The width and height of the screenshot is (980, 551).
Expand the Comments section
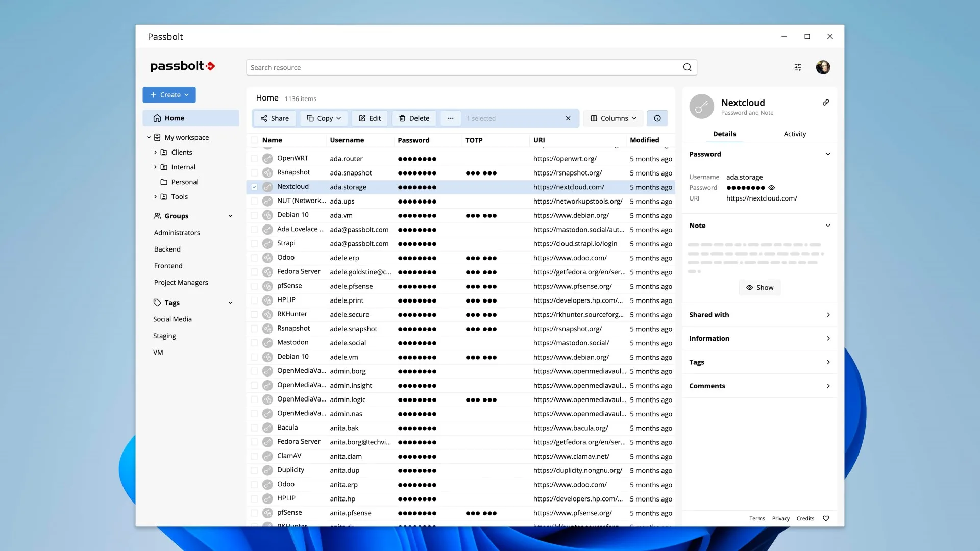(x=759, y=386)
